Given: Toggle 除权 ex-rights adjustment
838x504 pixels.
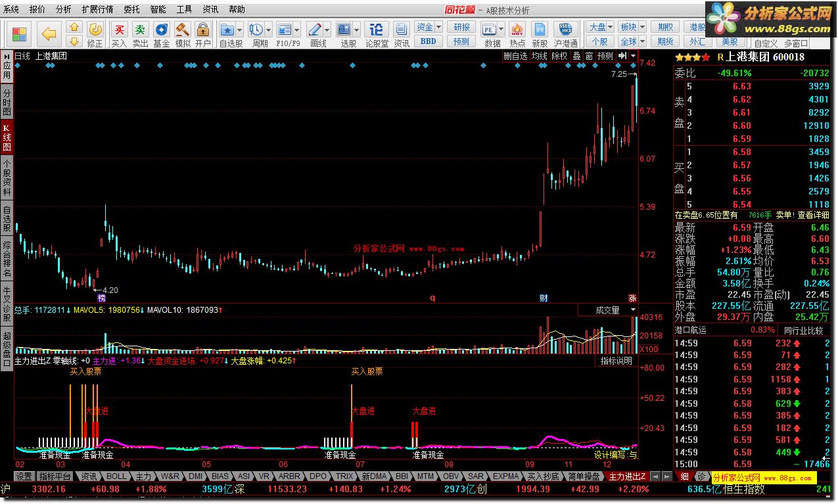Looking at the screenshot, I should (x=559, y=56).
